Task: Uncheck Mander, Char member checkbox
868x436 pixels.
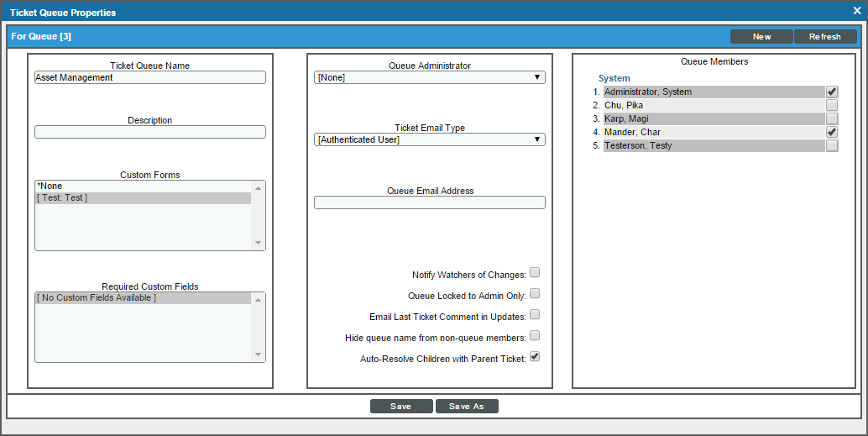Action: [x=832, y=132]
